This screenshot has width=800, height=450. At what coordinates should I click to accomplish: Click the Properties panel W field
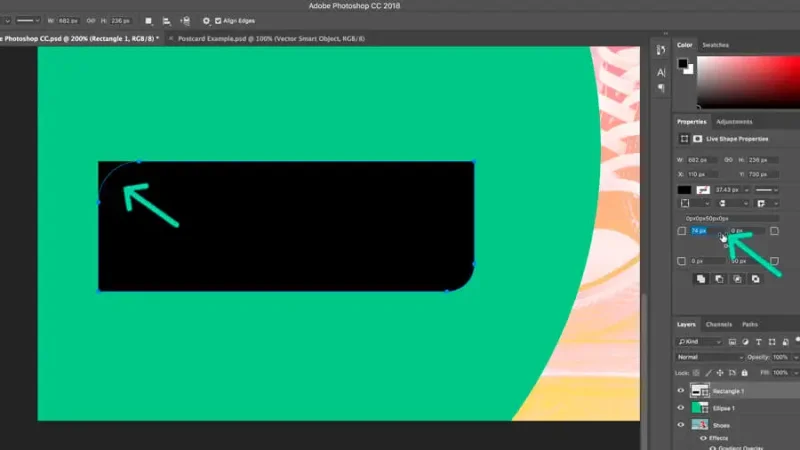pos(702,160)
